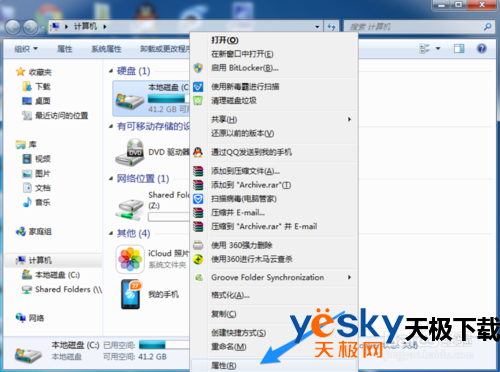Collapse the 其他 (4) group

tap(111, 233)
